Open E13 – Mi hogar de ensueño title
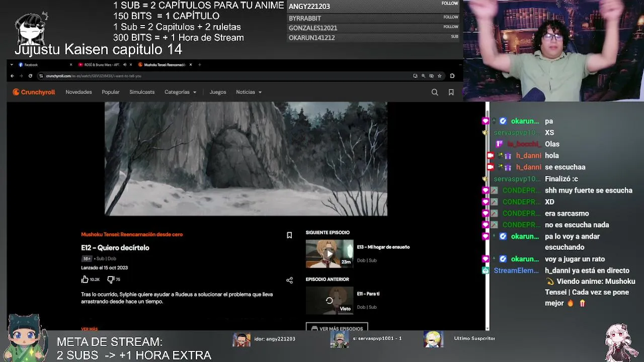The width and height of the screenshot is (644, 362). coord(383,247)
